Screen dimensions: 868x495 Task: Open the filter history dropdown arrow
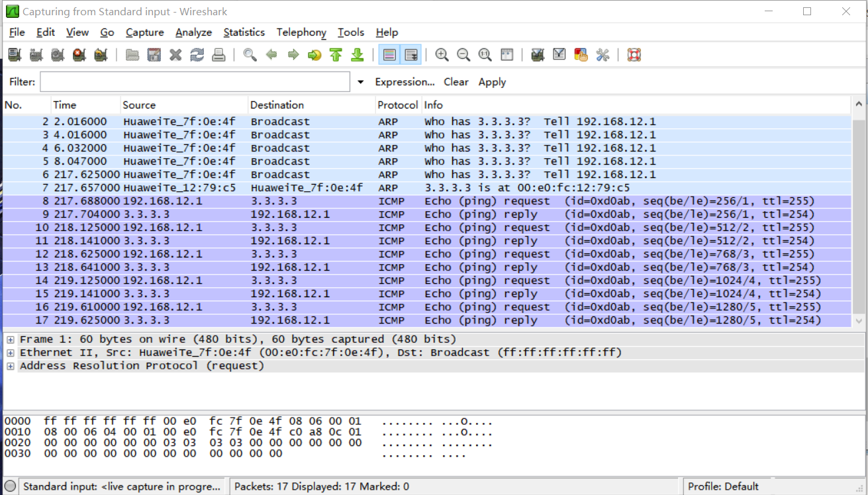point(361,82)
